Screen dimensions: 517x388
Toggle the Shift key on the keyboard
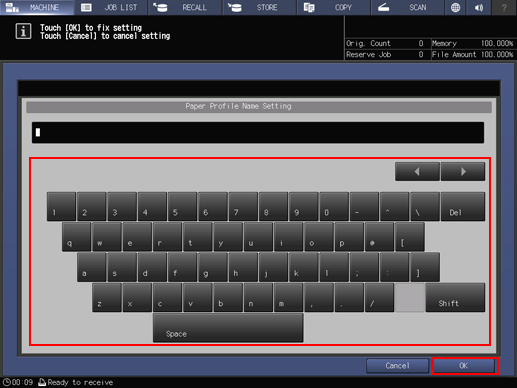pos(455,298)
